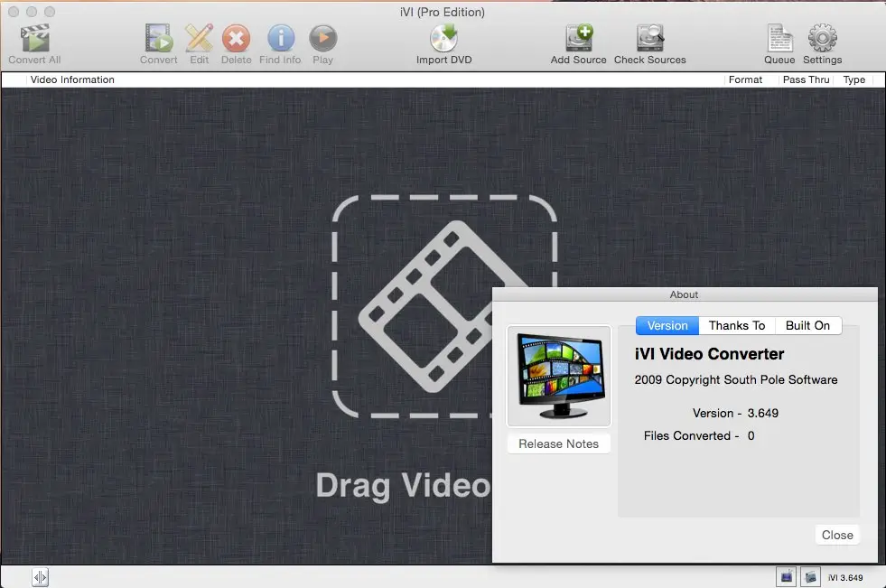Screen dimensions: 886x588
Task: Click the dashed film strip drop zone
Action: (444, 307)
